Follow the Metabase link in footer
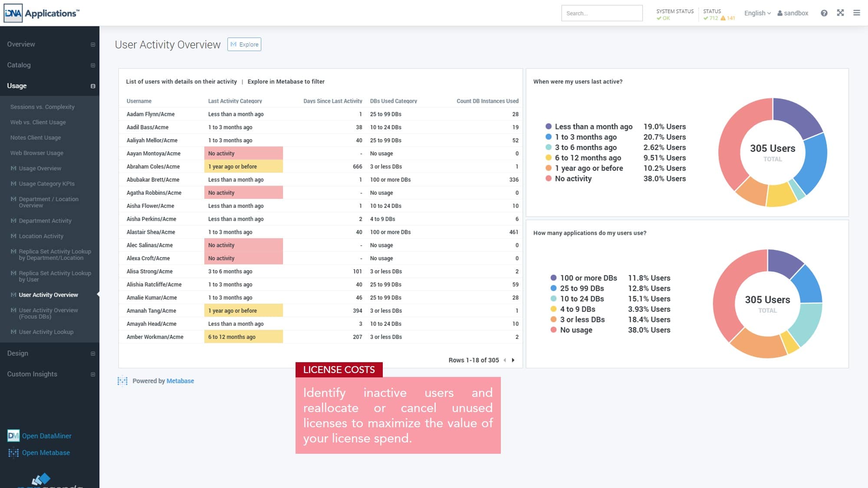 [180, 381]
